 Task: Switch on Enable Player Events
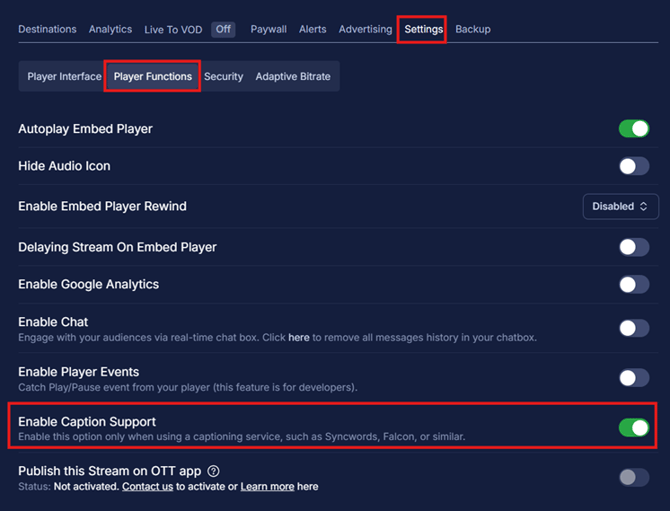[633, 378]
